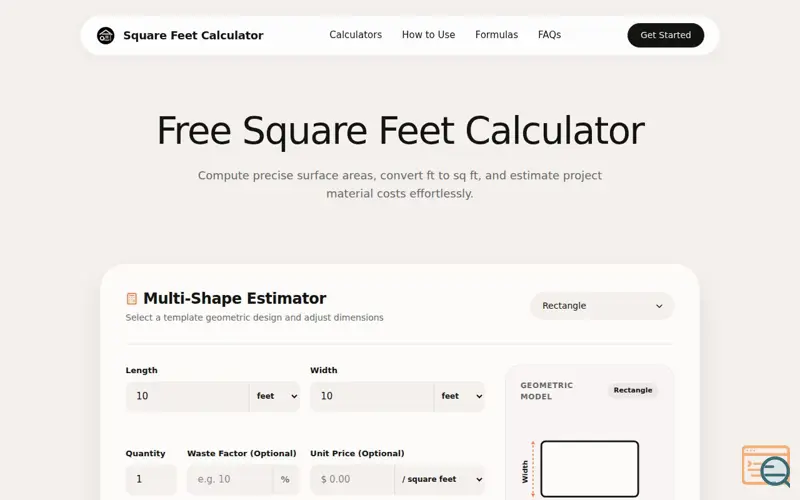800x500 pixels.
Task: Click the Unit Price input field
Action: pyautogui.click(x=352, y=479)
